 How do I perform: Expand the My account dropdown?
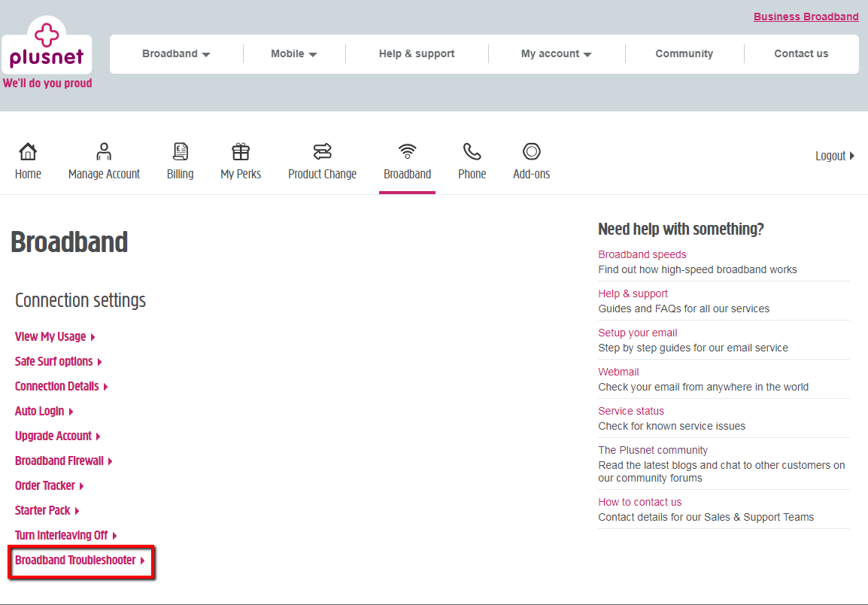pyautogui.click(x=556, y=53)
